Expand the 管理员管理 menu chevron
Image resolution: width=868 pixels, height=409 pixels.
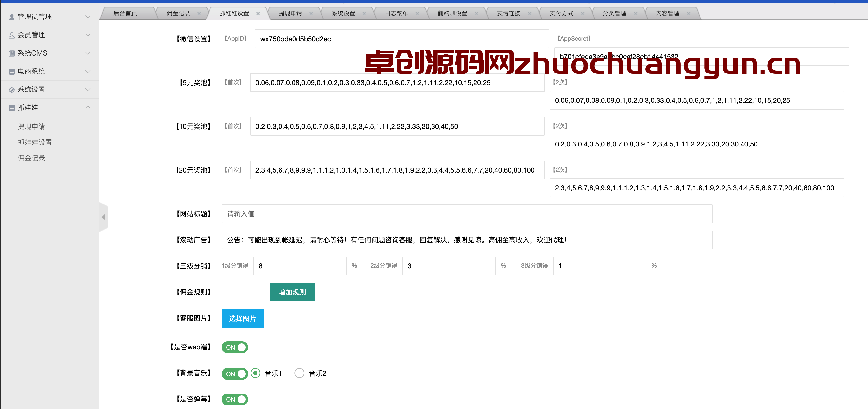tap(88, 17)
